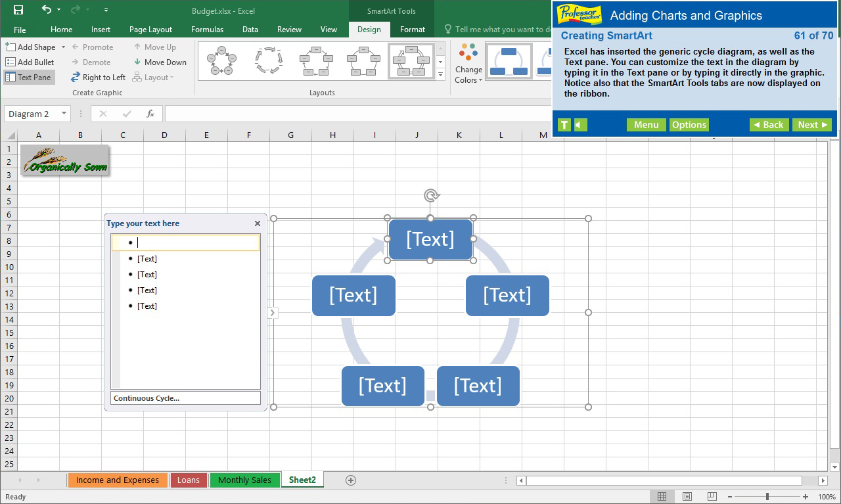This screenshot has width=841, height=504.
Task: Switch to Page Layout view in status bar
Action: [x=687, y=496]
